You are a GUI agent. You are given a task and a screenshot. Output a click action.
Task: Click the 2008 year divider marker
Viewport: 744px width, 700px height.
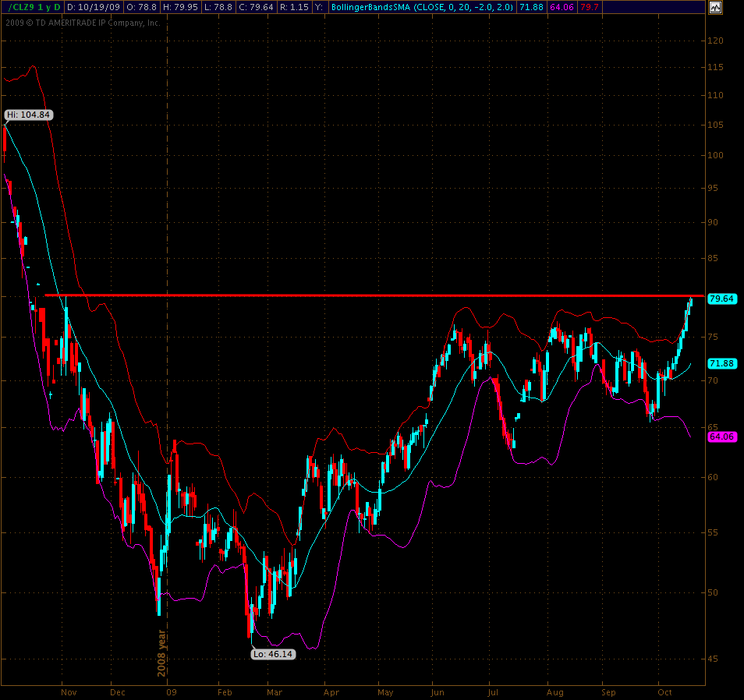click(163, 653)
